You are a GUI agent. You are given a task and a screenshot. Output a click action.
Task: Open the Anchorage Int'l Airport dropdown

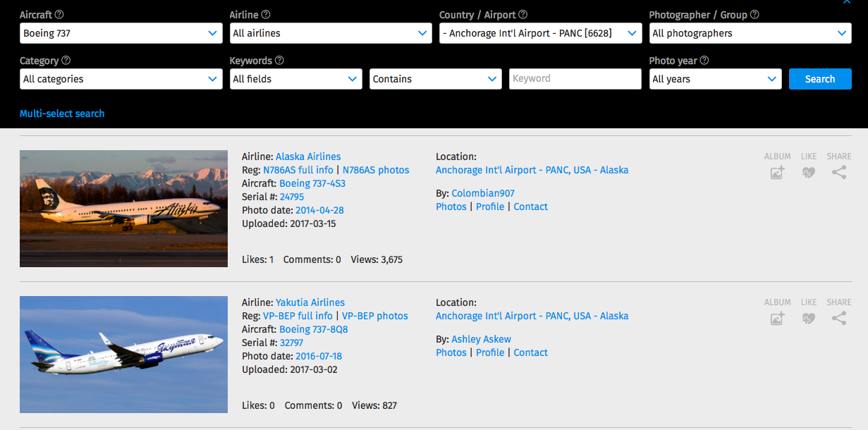pyautogui.click(x=541, y=33)
